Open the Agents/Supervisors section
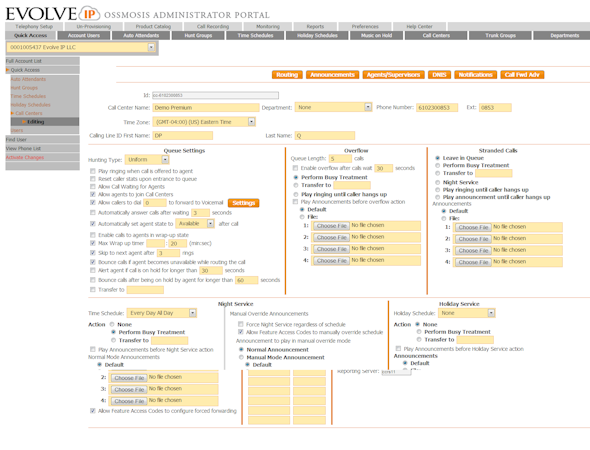Viewport: 590px width, 450px height. (393, 75)
